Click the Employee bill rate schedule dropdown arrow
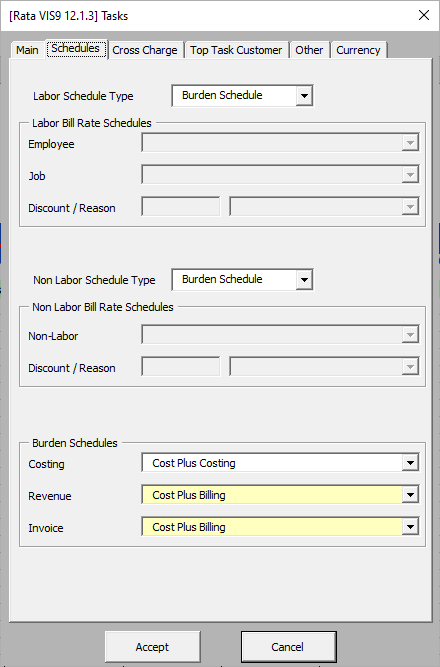This screenshot has height=667, width=440. point(410,143)
